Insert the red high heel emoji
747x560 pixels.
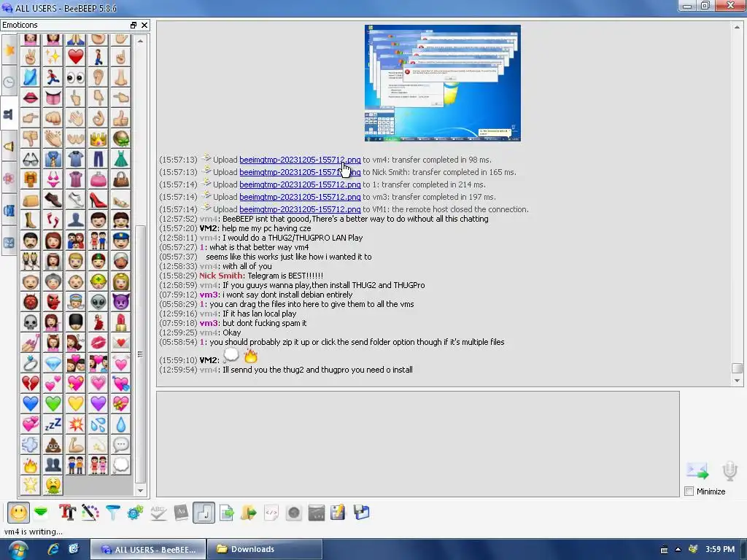pos(98,200)
